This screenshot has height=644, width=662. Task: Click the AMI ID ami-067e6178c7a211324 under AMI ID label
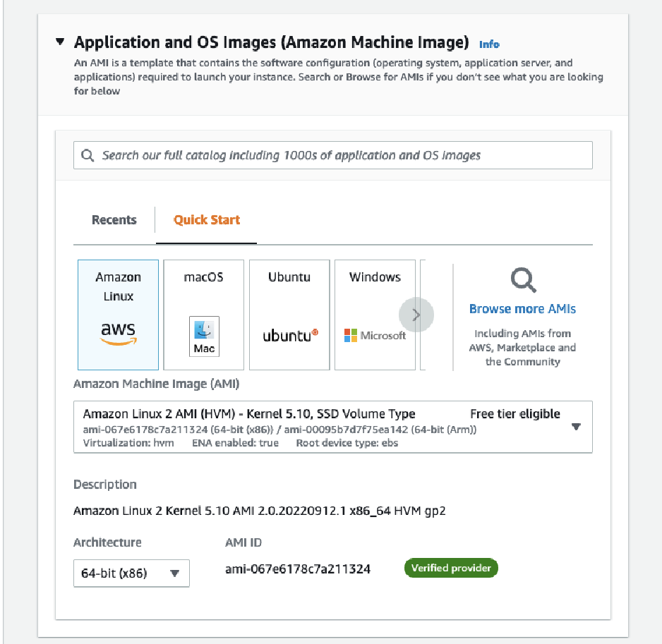click(x=298, y=569)
